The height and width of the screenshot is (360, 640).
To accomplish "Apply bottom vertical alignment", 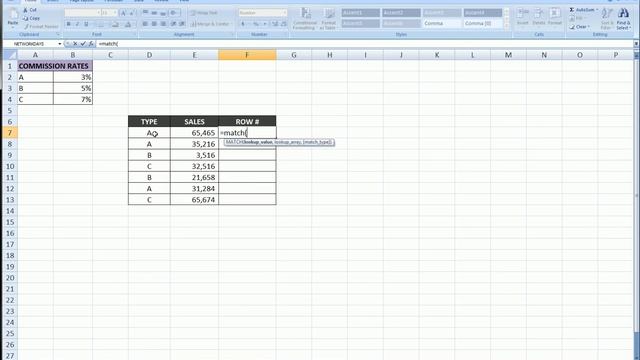I will [x=163, y=13].
